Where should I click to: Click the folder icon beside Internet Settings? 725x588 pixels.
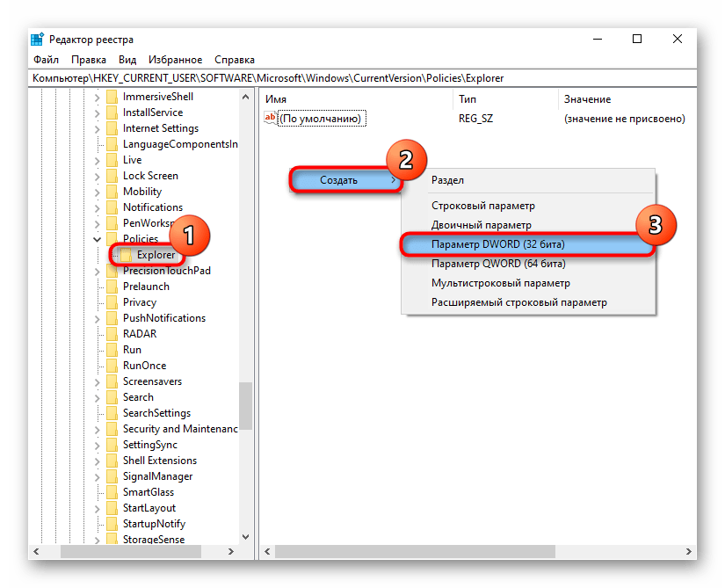[x=112, y=128]
